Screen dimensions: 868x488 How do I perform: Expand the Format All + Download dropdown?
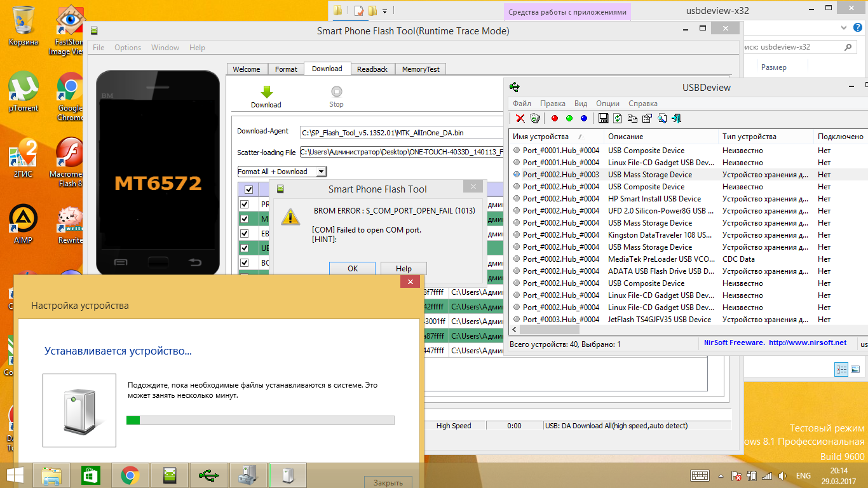[322, 172]
